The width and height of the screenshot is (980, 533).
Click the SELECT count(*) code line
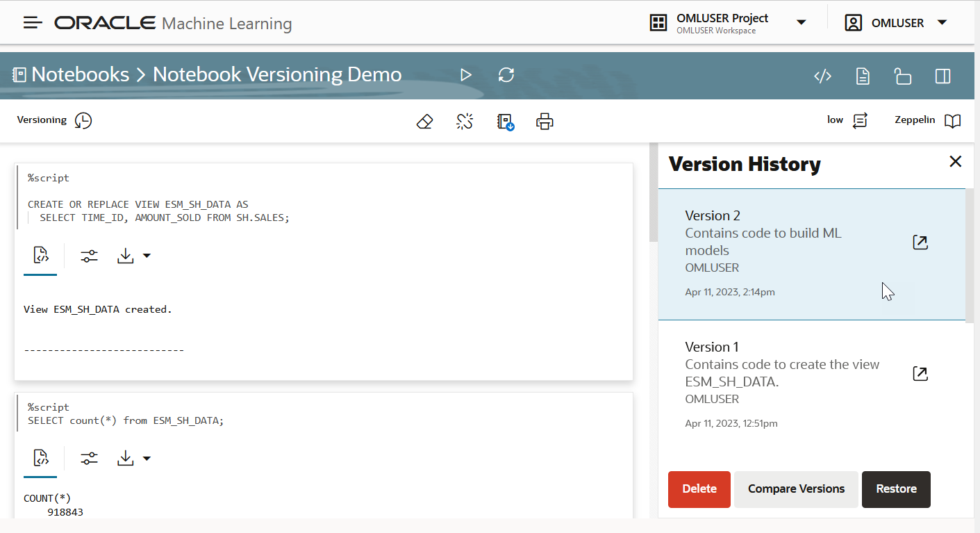126,420
